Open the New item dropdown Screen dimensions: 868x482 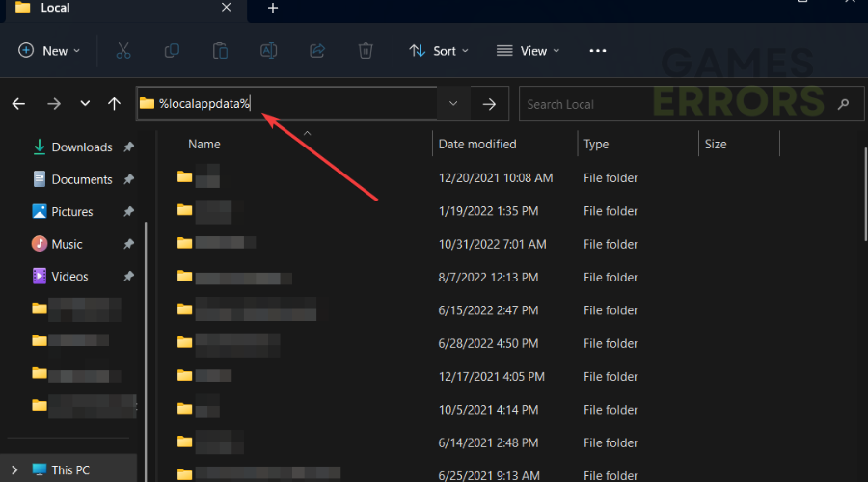point(50,50)
